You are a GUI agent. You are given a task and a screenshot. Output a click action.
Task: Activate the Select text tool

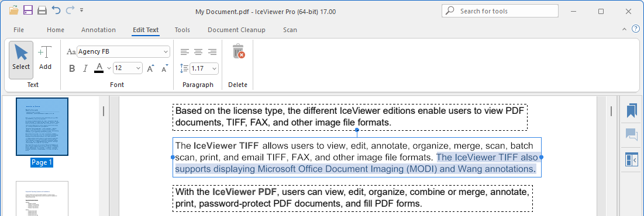[x=21, y=60]
